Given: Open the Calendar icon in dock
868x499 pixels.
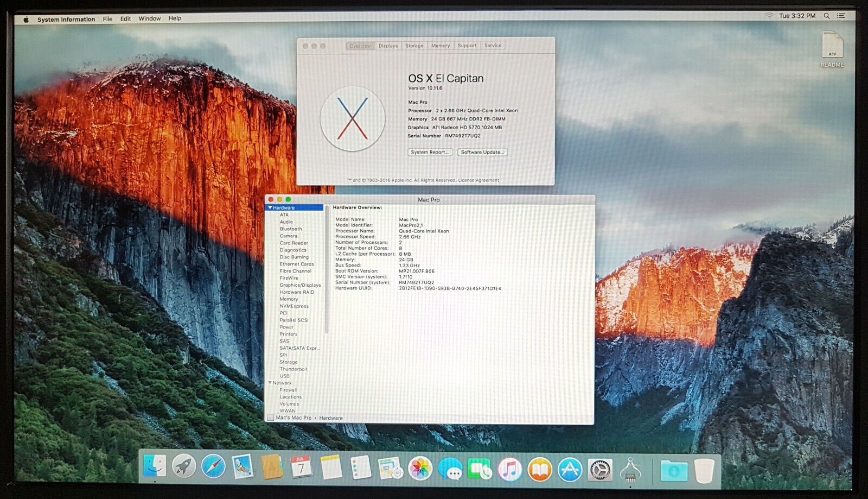Looking at the screenshot, I should (x=301, y=467).
